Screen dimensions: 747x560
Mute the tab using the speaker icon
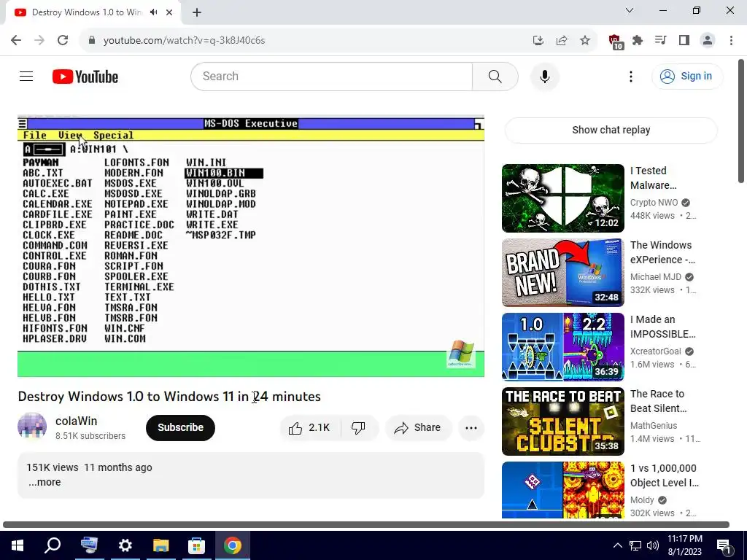[153, 12]
